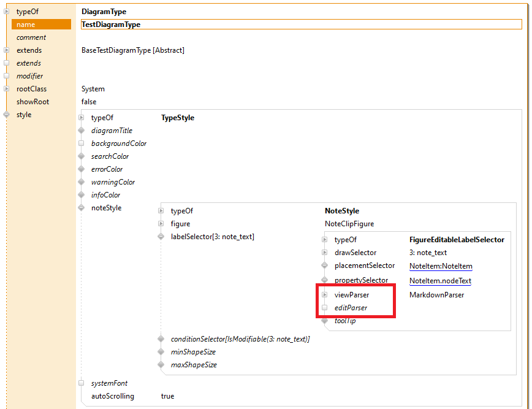Screen dimensions: 532x409
Task: Expand the viewParser MarkdownParser entry
Action: pos(325,295)
